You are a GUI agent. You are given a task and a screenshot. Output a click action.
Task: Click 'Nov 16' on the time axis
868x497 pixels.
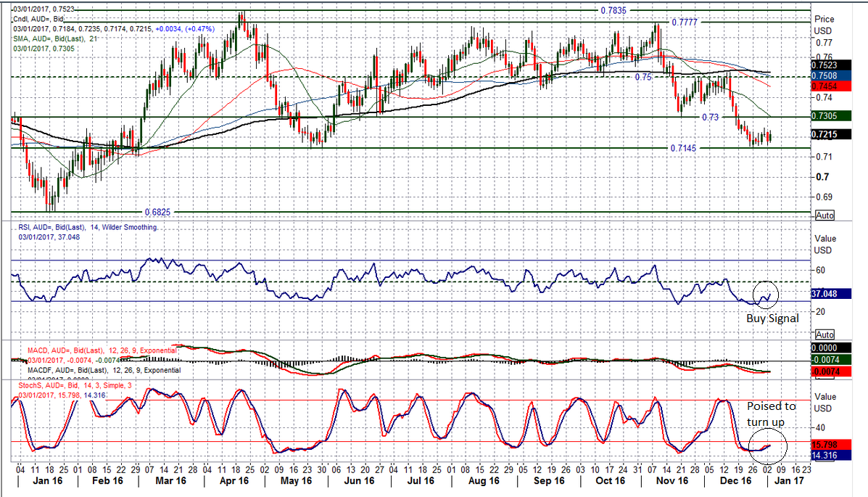(671, 481)
